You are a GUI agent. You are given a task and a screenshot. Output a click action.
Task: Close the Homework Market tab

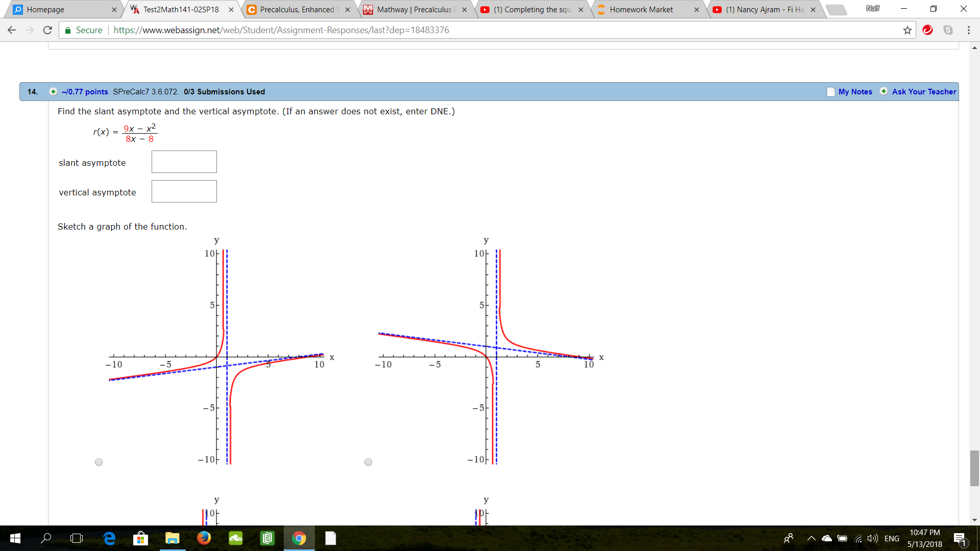tap(697, 10)
